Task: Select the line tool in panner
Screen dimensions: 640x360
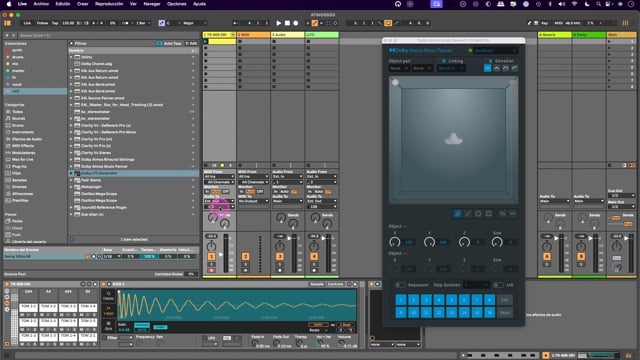Action: click(x=468, y=214)
